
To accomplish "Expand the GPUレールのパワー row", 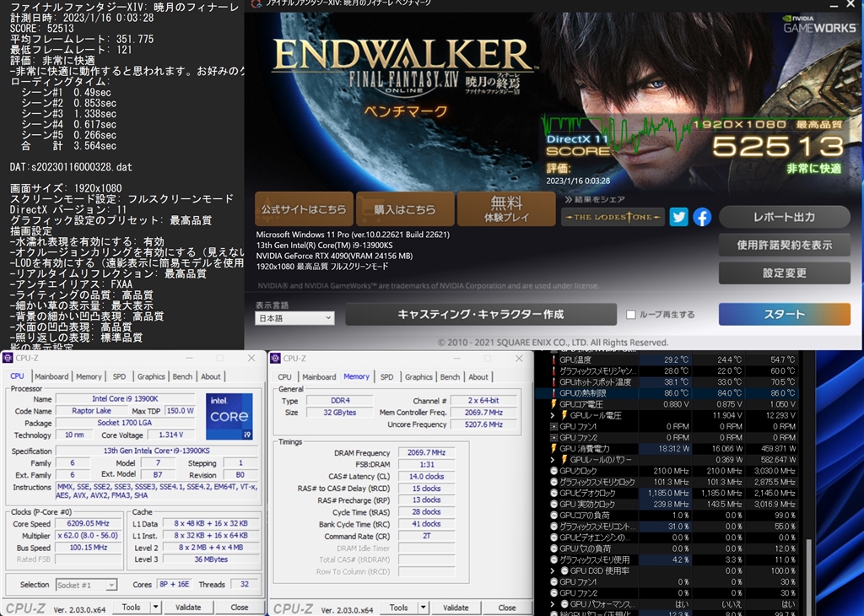I will click(x=553, y=460).
